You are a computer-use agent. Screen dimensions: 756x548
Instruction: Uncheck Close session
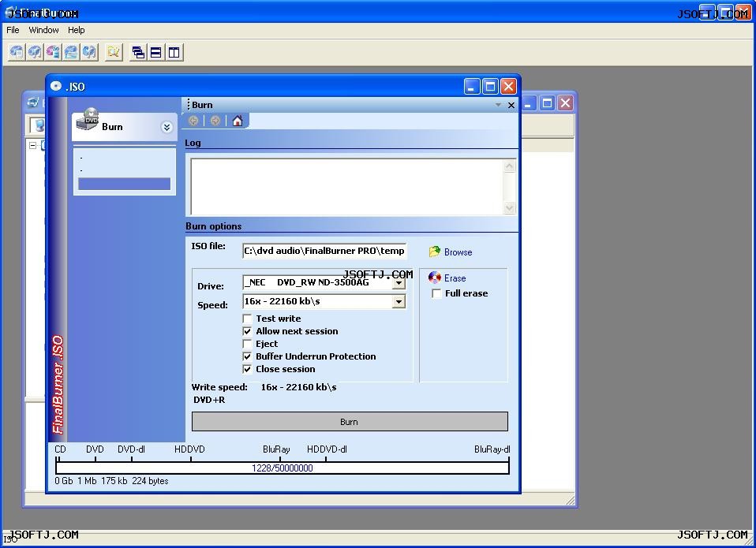pyautogui.click(x=247, y=369)
